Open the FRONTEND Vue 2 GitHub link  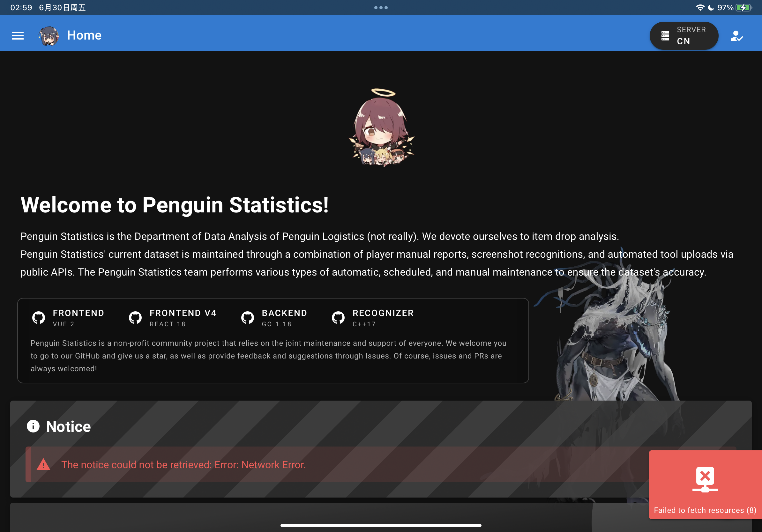pos(68,317)
